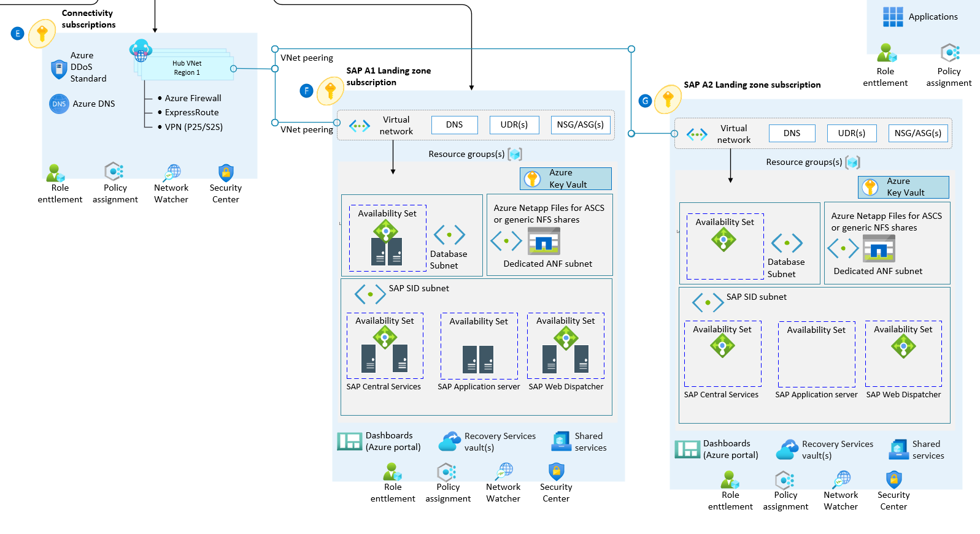
Task: Click Security Center icon in A2 zone
Action: (x=894, y=479)
